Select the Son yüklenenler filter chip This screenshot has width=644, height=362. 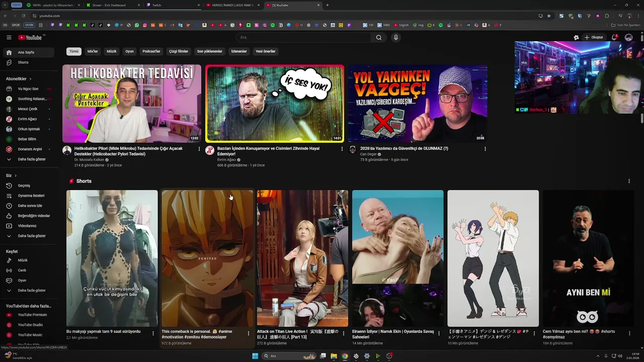pos(210,51)
